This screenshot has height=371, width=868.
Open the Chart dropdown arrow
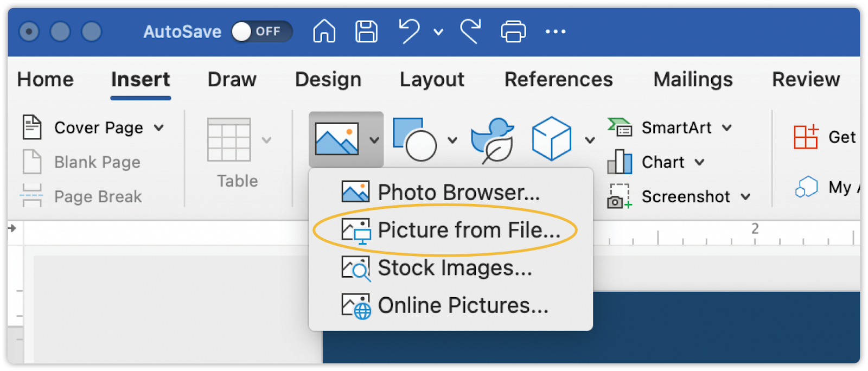click(699, 162)
